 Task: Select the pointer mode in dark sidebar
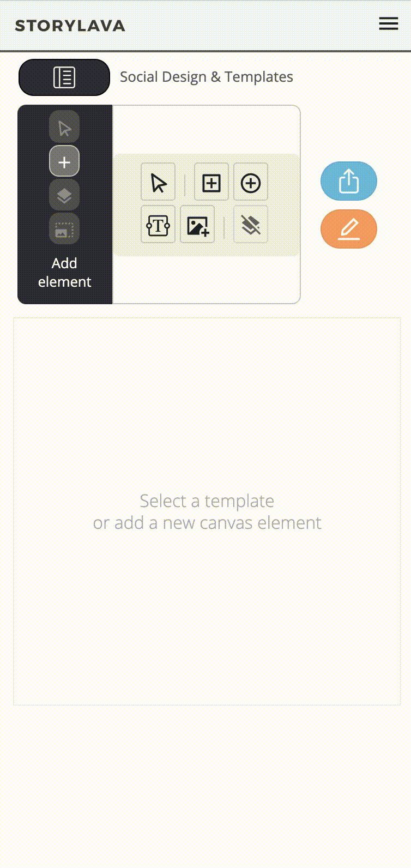pos(64,128)
